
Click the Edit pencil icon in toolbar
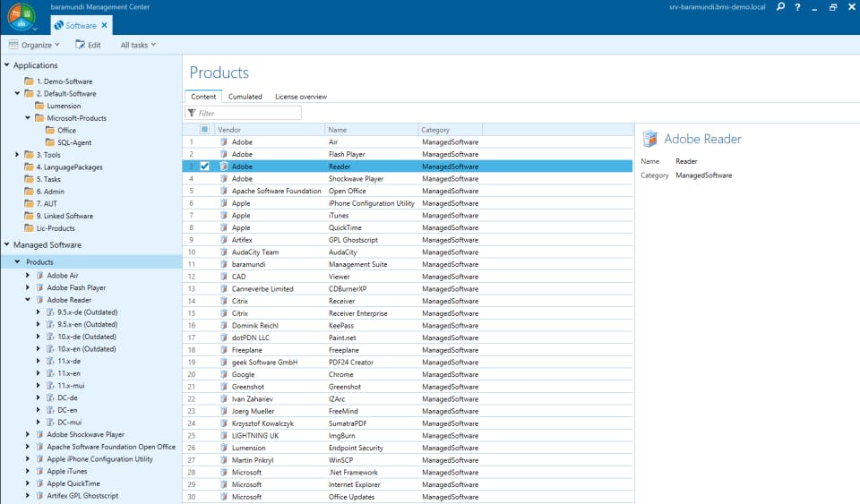[81, 45]
